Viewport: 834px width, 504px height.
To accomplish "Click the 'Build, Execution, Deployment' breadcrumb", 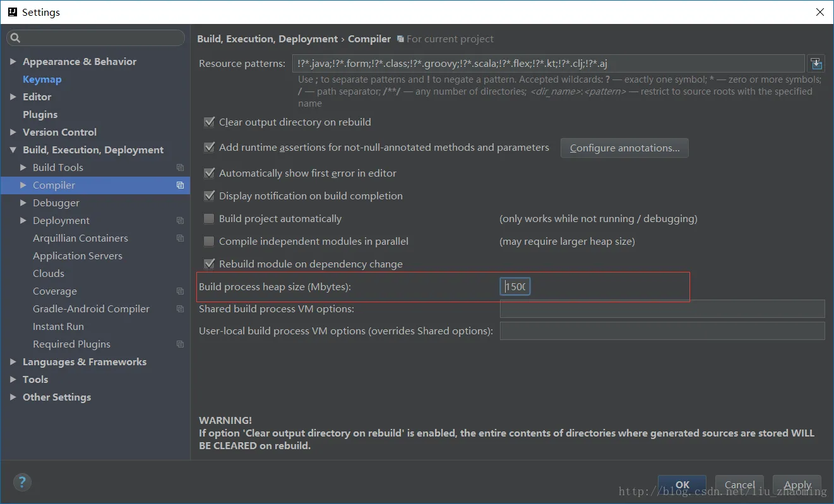I will click(268, 39).
